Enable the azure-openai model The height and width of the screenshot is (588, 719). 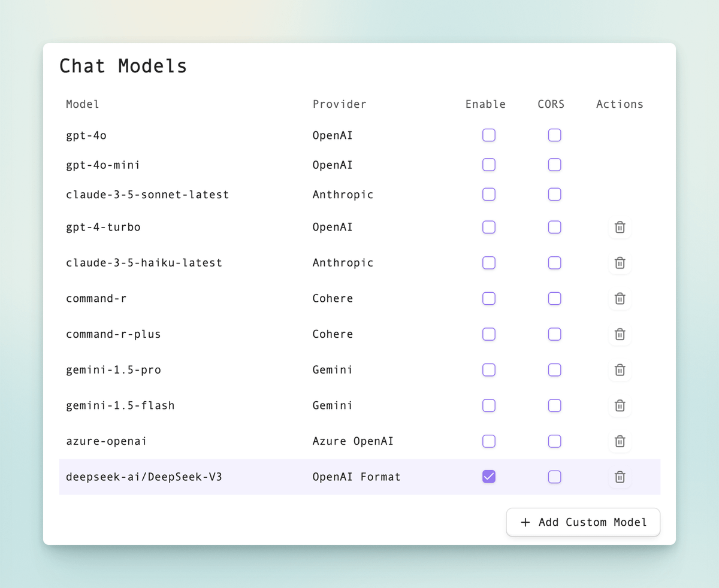pos(488,441)
